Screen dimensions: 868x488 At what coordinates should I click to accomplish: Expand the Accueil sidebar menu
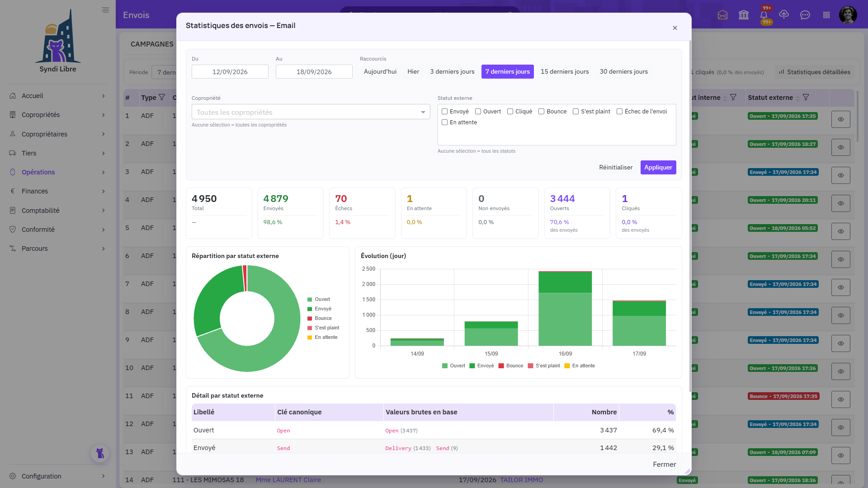(58, 96)
